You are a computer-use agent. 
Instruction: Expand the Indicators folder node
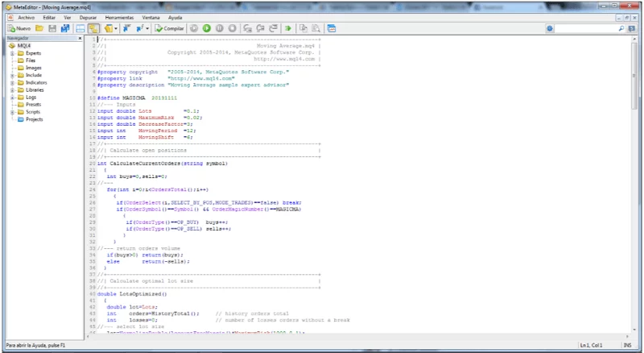[x=12, y=83]
